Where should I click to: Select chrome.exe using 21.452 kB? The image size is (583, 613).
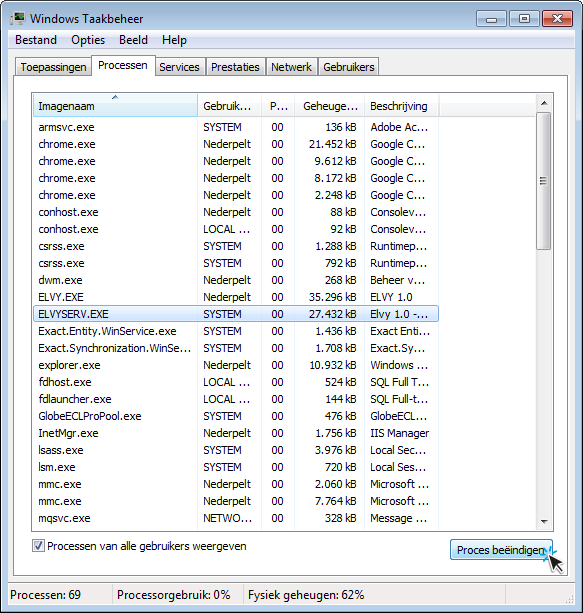point(236,144)
